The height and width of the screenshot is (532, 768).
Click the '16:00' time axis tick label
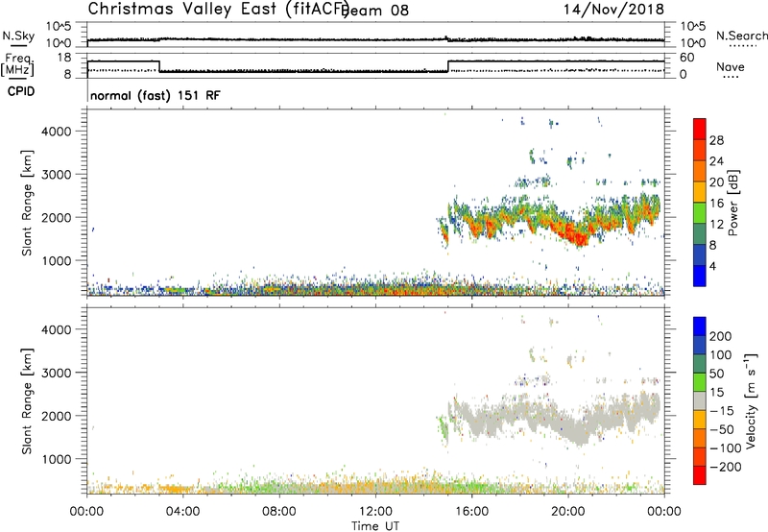coord(471,512)
